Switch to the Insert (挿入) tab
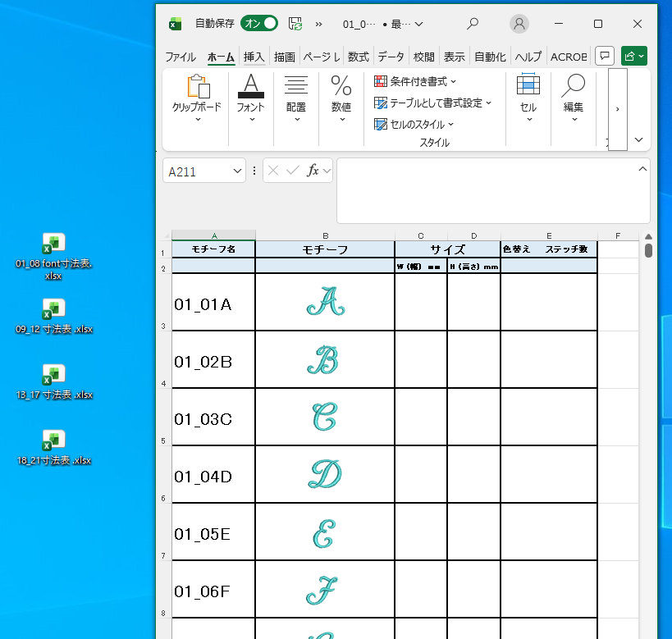Image resolution: width=672 pixels, height=639 pixels. (254, 57)
